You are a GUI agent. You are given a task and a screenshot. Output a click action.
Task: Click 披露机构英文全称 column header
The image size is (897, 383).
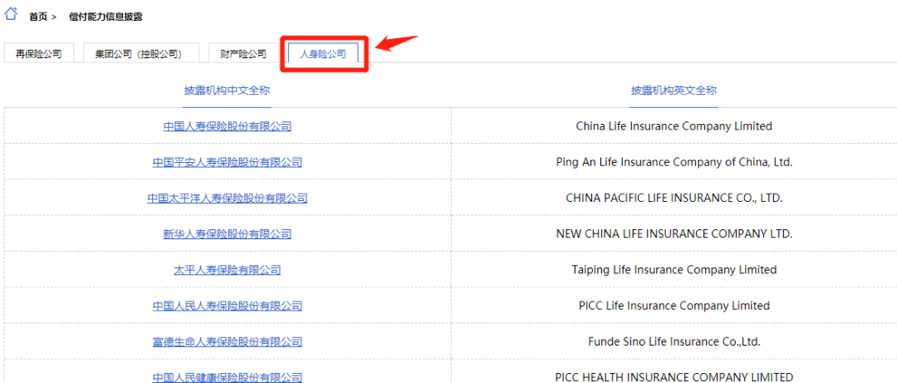(674, 90)
